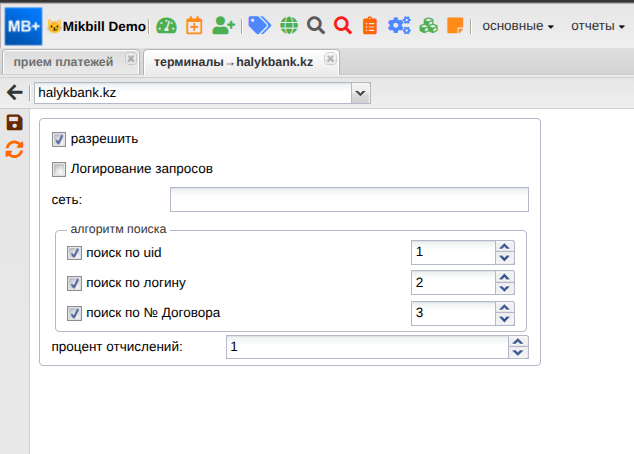Open the blue gears settings icon

[x=399, y=25]
